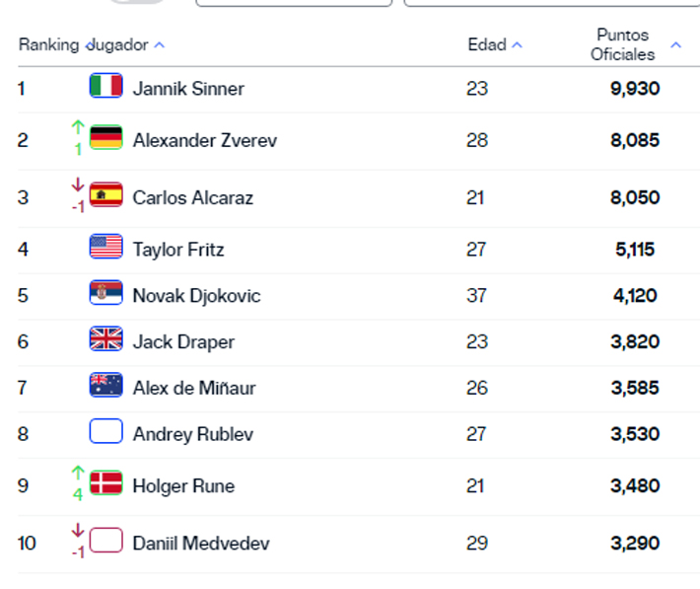Click the Australian flag beside Alex de Miñaur
The image size is (700, 589).
pyautogui.click(x=105, y=386)
